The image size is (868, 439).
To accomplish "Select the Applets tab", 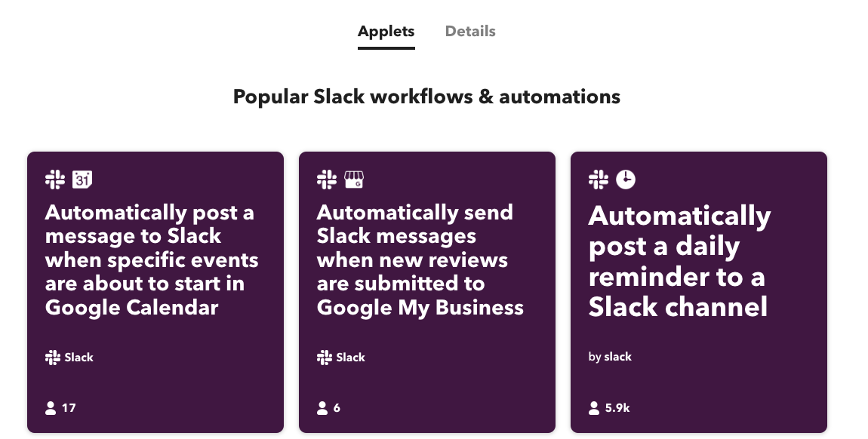I will pyautogui.click(x=386, y=32).
